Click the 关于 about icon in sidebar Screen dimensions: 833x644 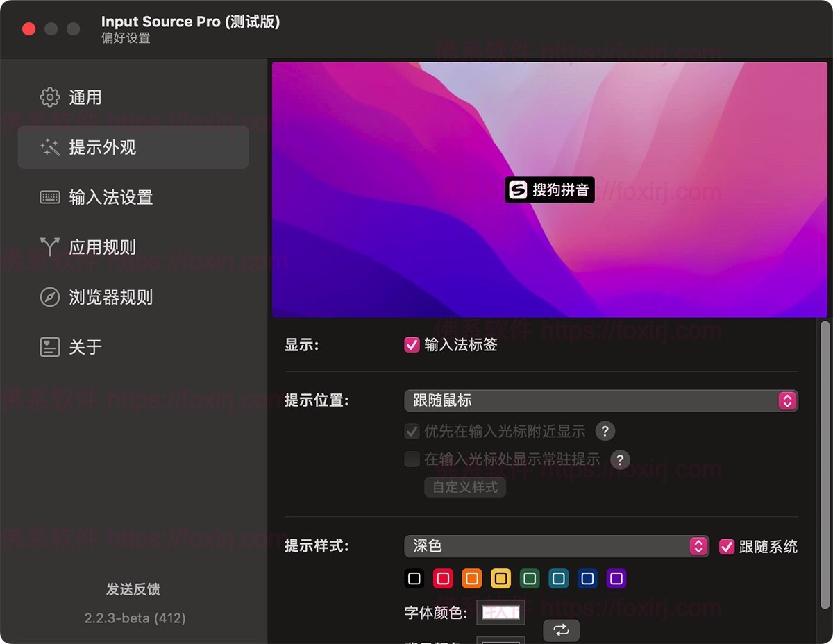click(x=50, y=347)
